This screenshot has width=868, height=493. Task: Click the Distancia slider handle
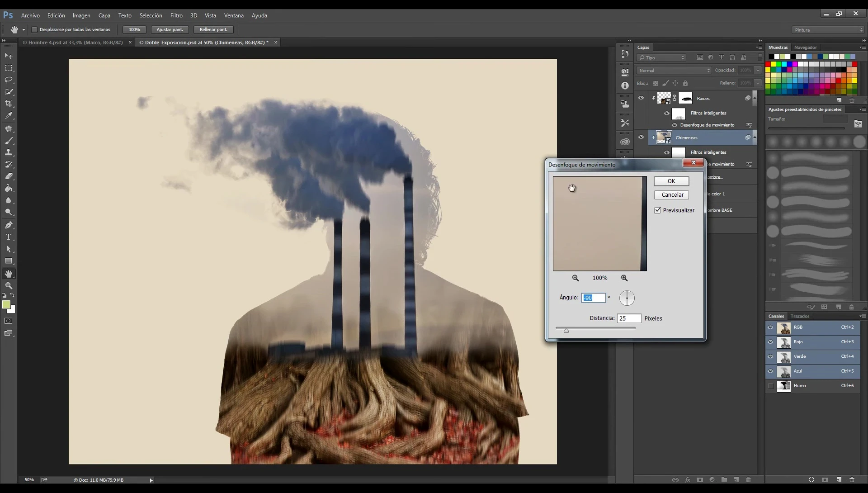(x=566, y=331)
